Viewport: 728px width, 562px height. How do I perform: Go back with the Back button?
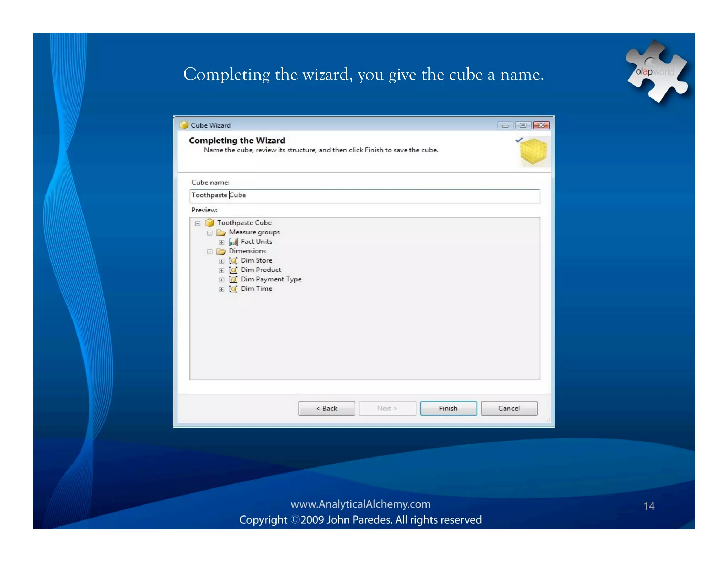tap(326, 409)
